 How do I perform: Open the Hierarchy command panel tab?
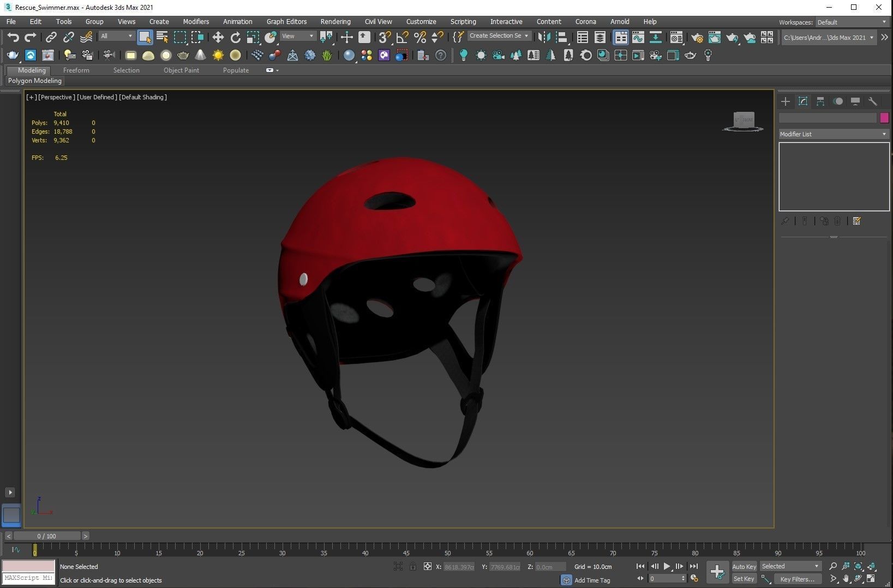click(x=820, y=101)
